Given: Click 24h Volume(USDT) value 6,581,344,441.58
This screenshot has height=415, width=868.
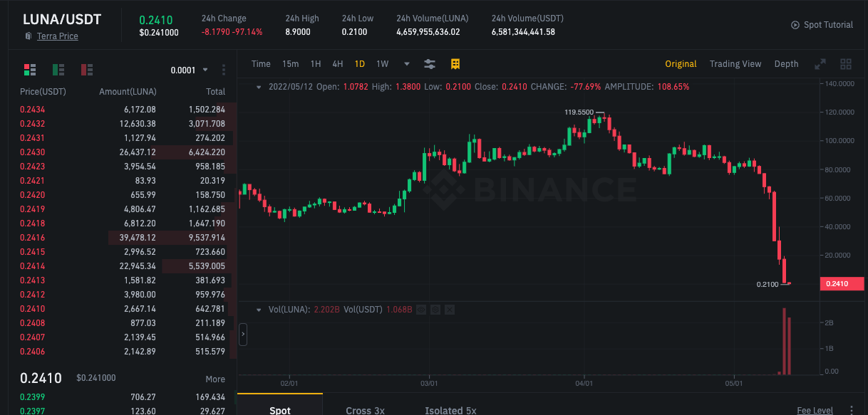Looking at the screenshot, I should [523, 32].
